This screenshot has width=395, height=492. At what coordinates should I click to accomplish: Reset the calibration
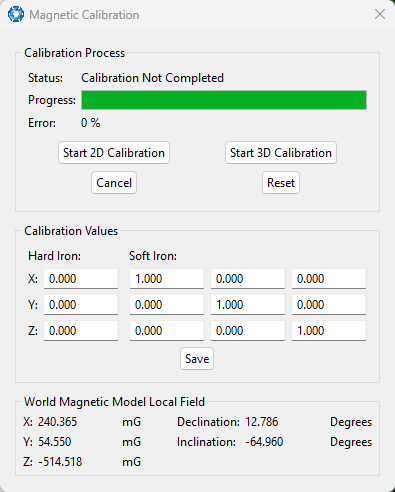click(x=281, y=183)
